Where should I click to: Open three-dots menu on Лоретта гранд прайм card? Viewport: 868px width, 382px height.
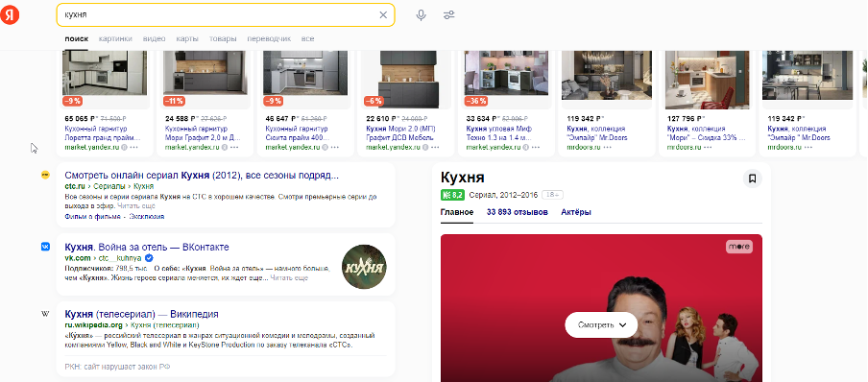133,147
